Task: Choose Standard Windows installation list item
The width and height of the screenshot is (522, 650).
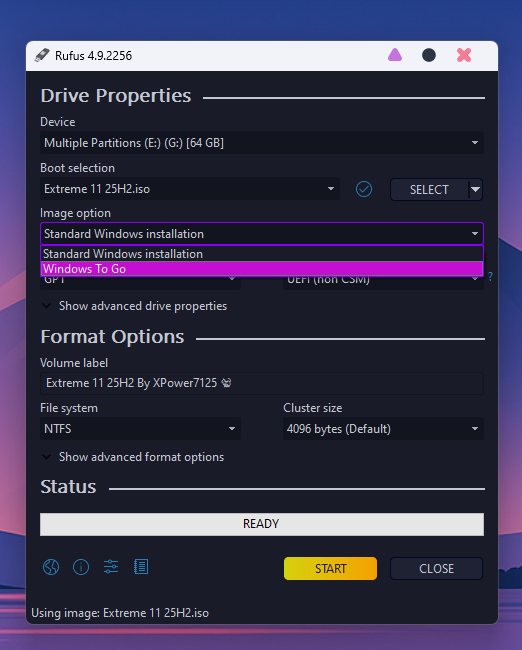Action: pos(262,254)
